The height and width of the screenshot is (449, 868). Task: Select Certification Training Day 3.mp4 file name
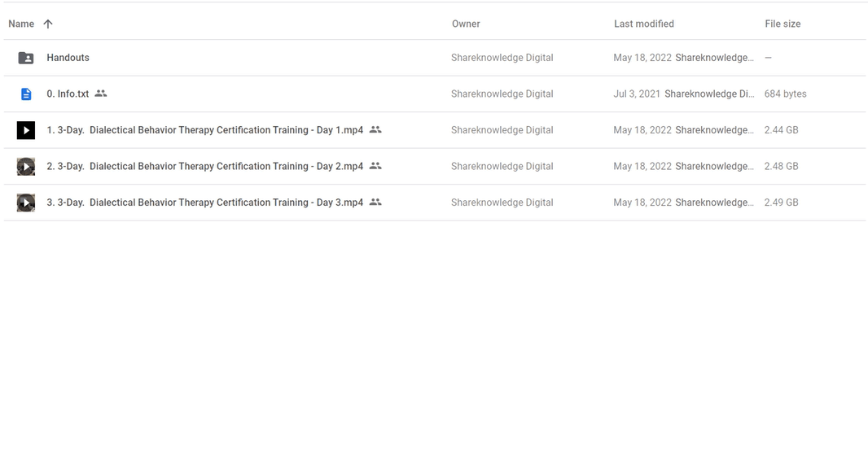click(205, 203)
